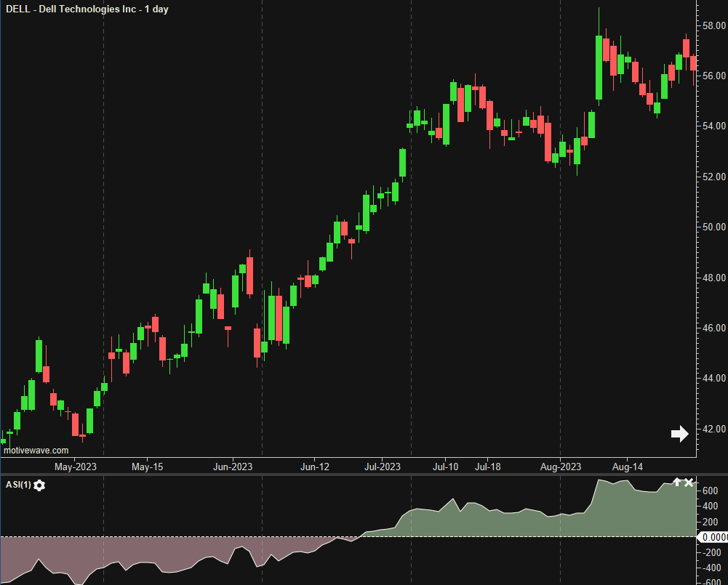Image resolution: width=728 pixels, height=585 pixels.
Task: Click the Aug-14 date on time axis
Action: [x=627, y=467]
